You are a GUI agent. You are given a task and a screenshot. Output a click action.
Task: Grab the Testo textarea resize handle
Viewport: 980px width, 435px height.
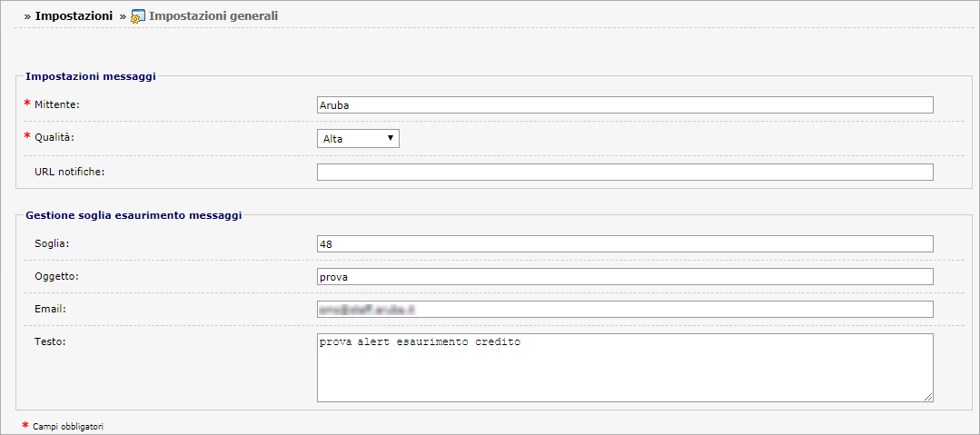tap(929, 397)
